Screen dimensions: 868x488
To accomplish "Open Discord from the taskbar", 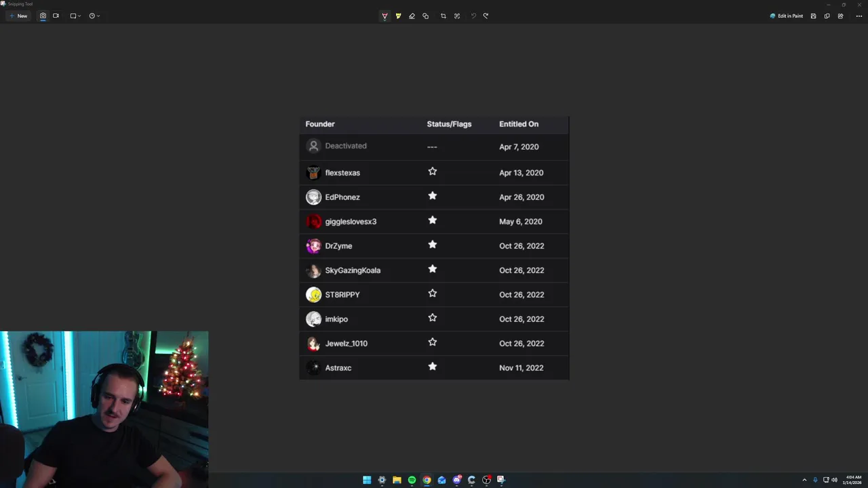I will (x=457, y=480).
